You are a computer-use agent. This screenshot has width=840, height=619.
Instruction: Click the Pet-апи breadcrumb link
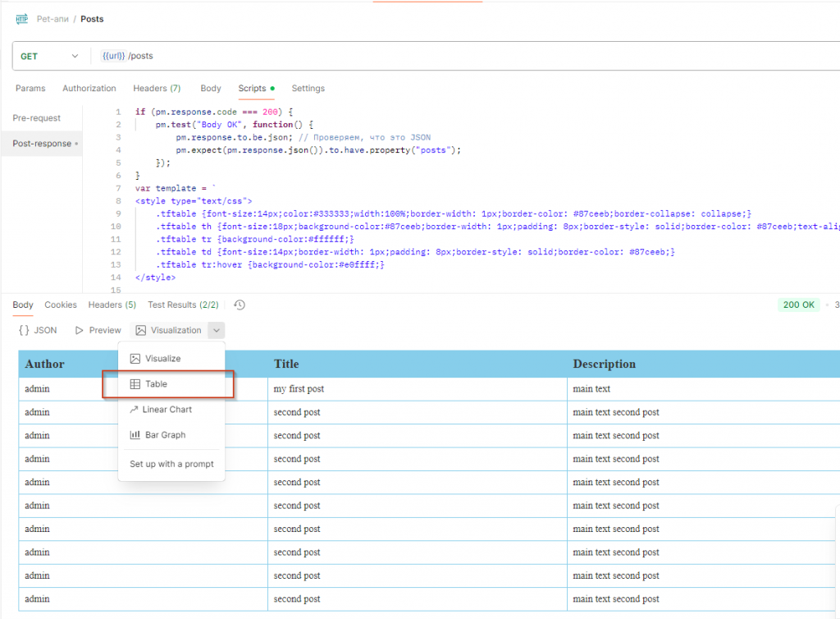point(52,19)
